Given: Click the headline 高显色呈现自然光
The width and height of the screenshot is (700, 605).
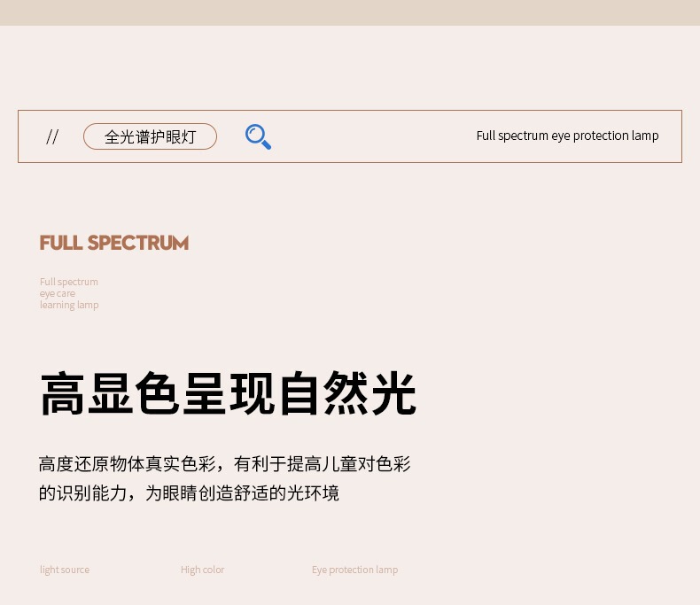Looking at the screenshot, I should (x=228, y=393).
